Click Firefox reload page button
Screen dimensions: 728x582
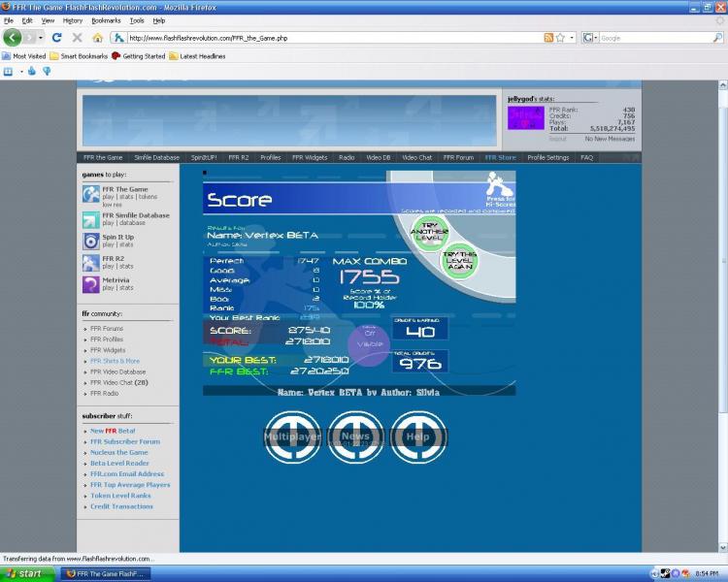pyautogui.click(x=57, y=38)
